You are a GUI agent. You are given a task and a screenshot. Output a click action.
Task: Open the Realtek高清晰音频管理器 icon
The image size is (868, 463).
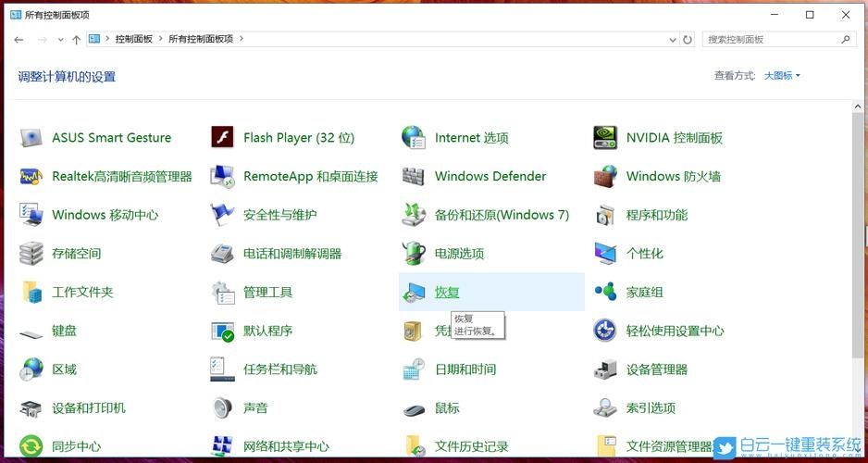(31, 176)
